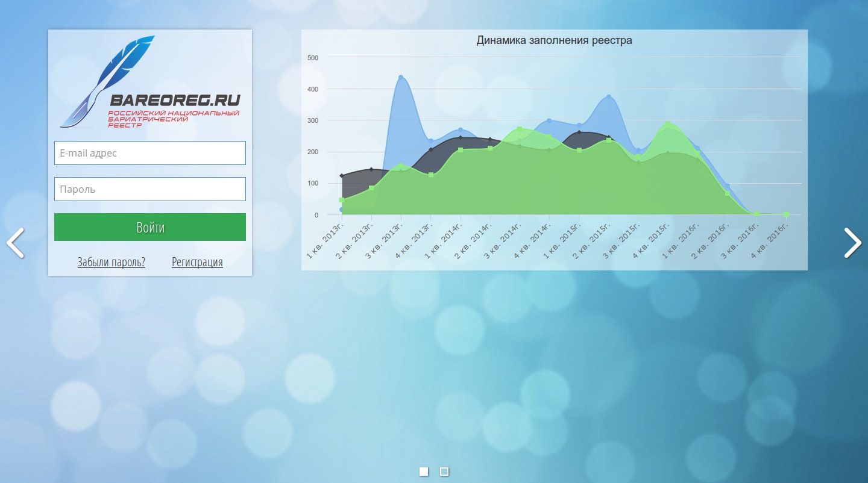Click the blue peak point at 3 кв. 2013г.
868x483 pixels.
(x=401, y=78)
